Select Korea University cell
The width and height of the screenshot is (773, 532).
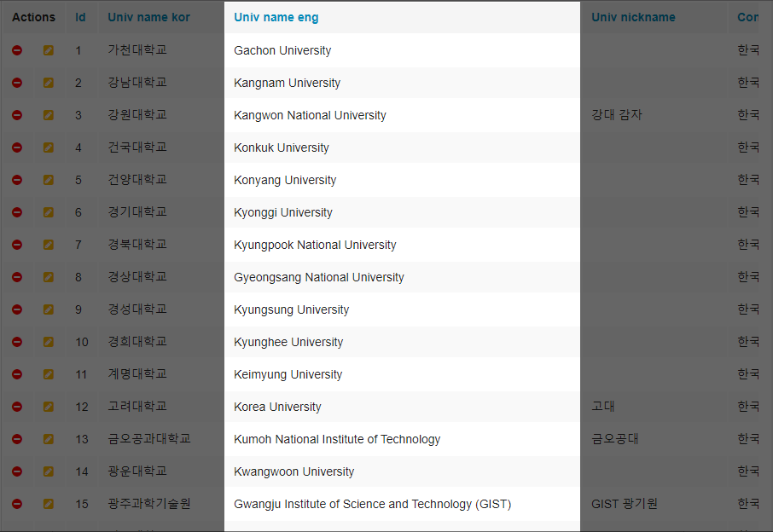pos(402,407)
